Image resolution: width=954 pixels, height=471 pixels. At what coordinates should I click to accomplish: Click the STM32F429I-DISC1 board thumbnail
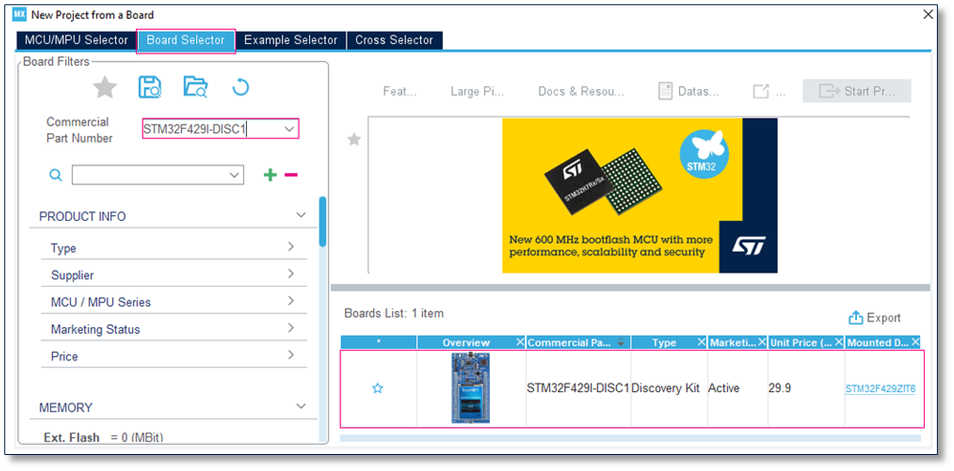(471, 388)
